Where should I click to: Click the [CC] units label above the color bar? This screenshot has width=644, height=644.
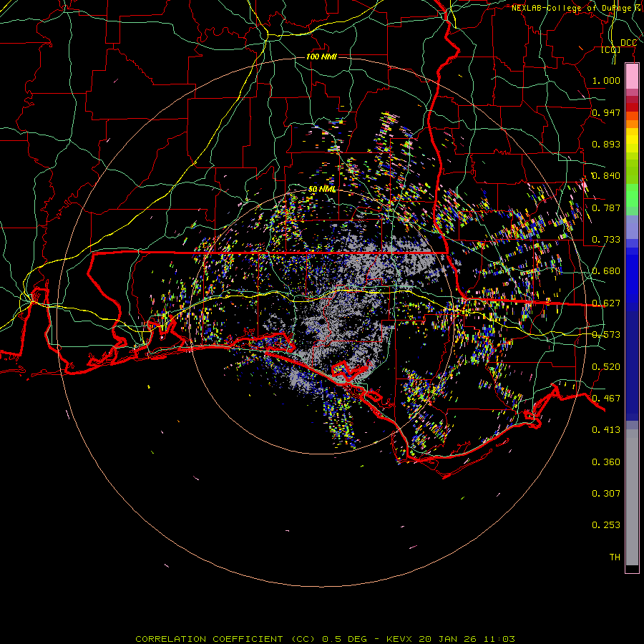tap(611, 49)
